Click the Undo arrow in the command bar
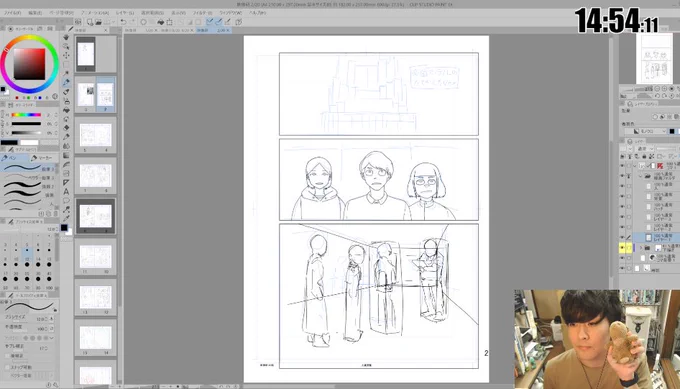680x389 pixels. [x=124, y=22]
